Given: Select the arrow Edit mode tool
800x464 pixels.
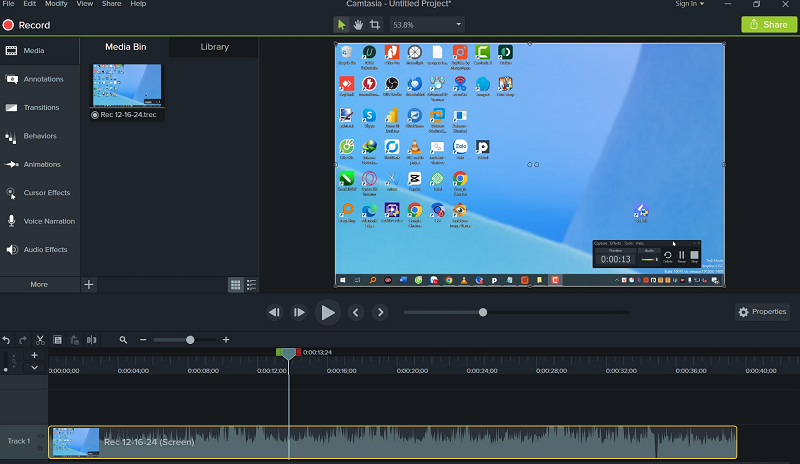Looking at the screenshot, I should 341,25.
